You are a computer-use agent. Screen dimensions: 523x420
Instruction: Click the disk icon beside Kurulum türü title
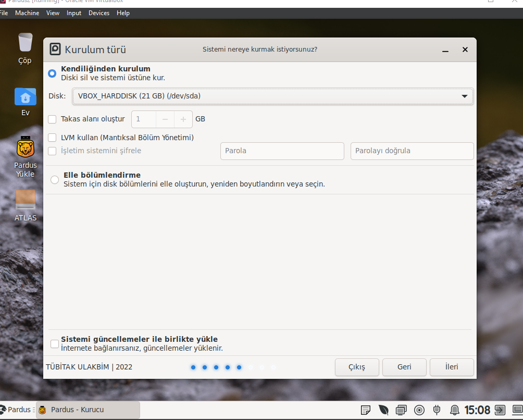tap(55, 50)
